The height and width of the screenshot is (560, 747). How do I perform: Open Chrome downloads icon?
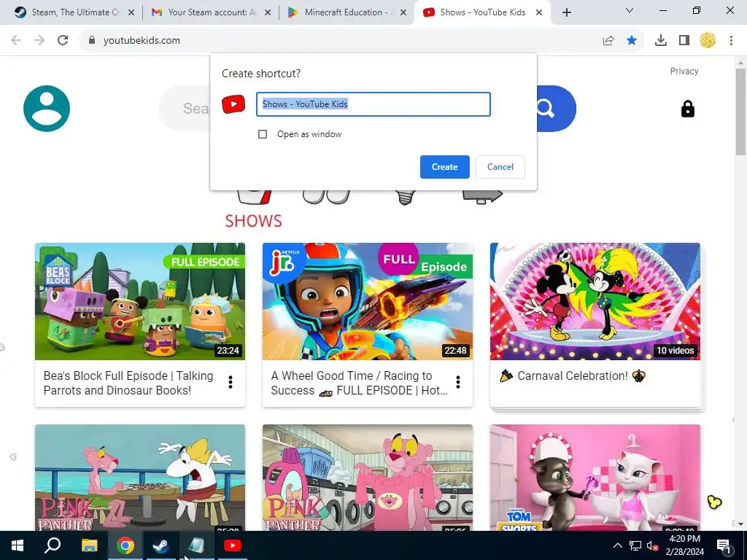[x=661, y=41]
